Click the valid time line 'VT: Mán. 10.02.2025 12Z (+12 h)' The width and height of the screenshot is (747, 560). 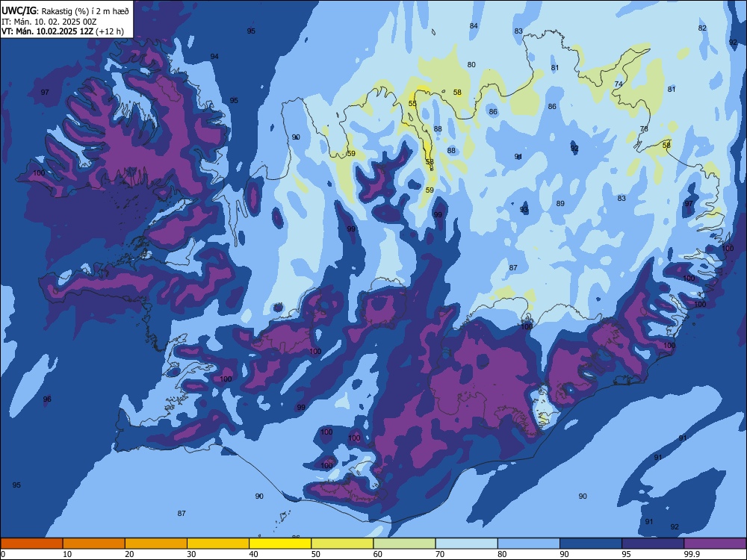(x=63, y=31)
